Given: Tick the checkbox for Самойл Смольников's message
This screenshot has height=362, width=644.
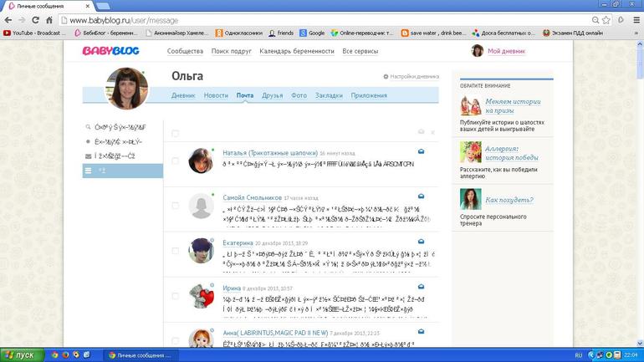Looking at the screenshot, I should [x=176, y=206].
